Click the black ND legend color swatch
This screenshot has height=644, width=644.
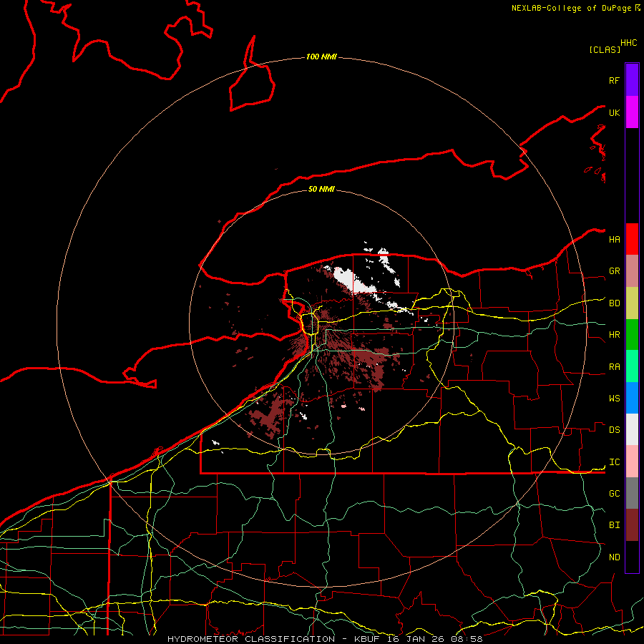click(632, 557)
